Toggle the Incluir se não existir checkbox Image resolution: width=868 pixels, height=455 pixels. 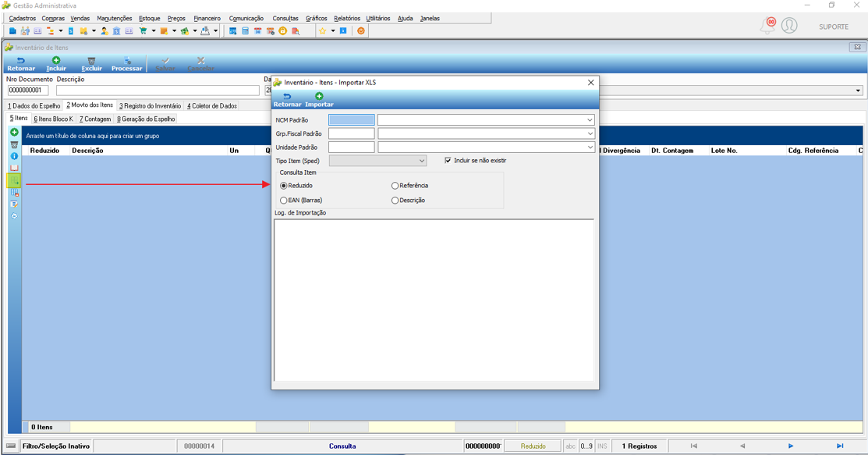(x=448, y=161)
